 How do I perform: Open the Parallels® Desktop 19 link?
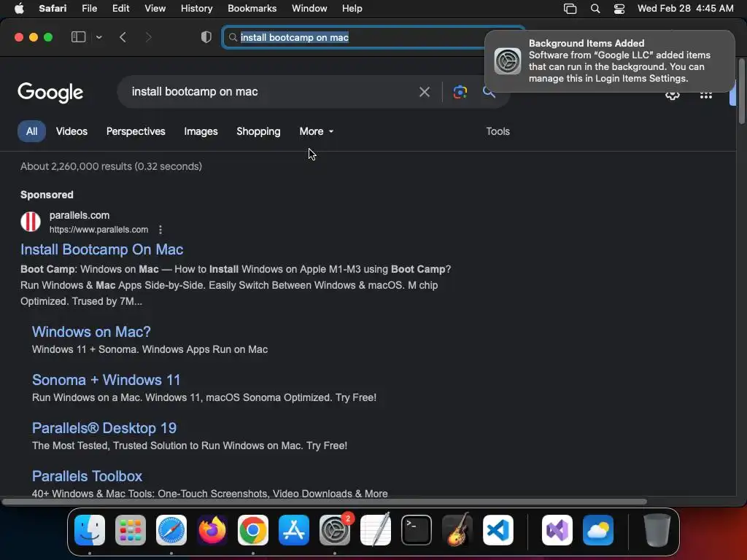(104, 428)
